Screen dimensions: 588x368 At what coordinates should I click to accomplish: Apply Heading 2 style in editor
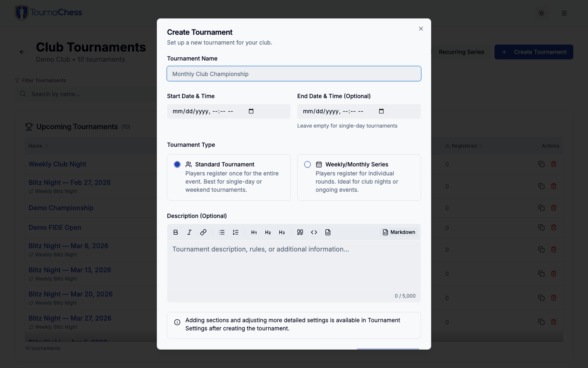point(268,232)
